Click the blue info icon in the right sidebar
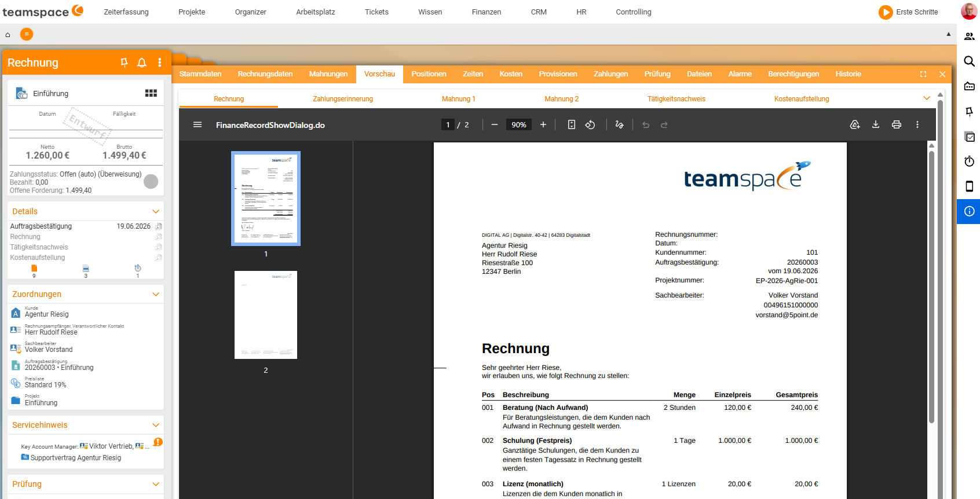This screenshot has height=499, width=980. point(969,211)
